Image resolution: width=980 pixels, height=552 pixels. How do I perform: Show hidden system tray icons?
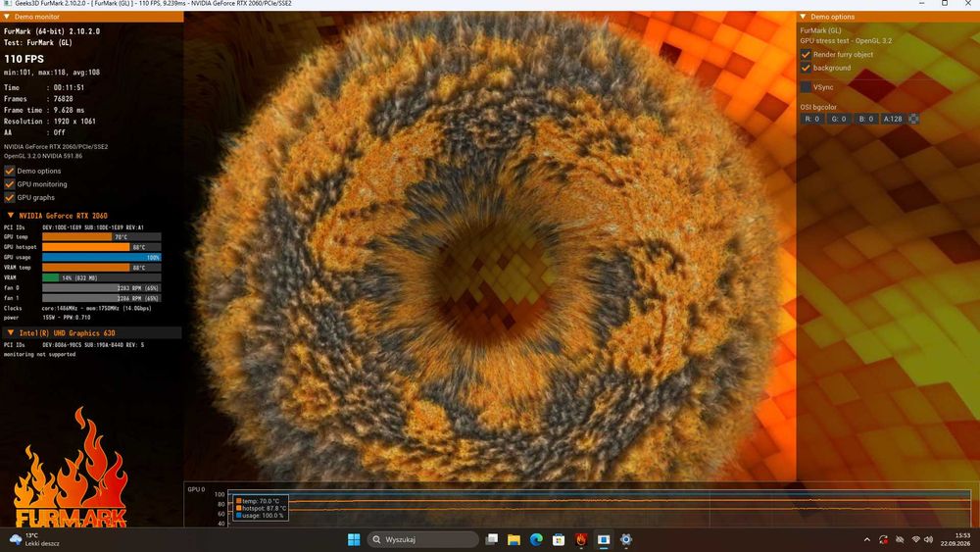(867, 539)
